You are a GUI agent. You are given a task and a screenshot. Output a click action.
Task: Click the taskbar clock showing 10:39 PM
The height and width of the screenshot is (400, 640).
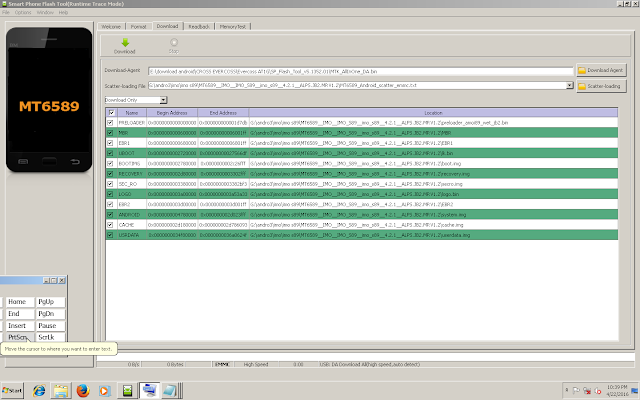coord(617,391)
